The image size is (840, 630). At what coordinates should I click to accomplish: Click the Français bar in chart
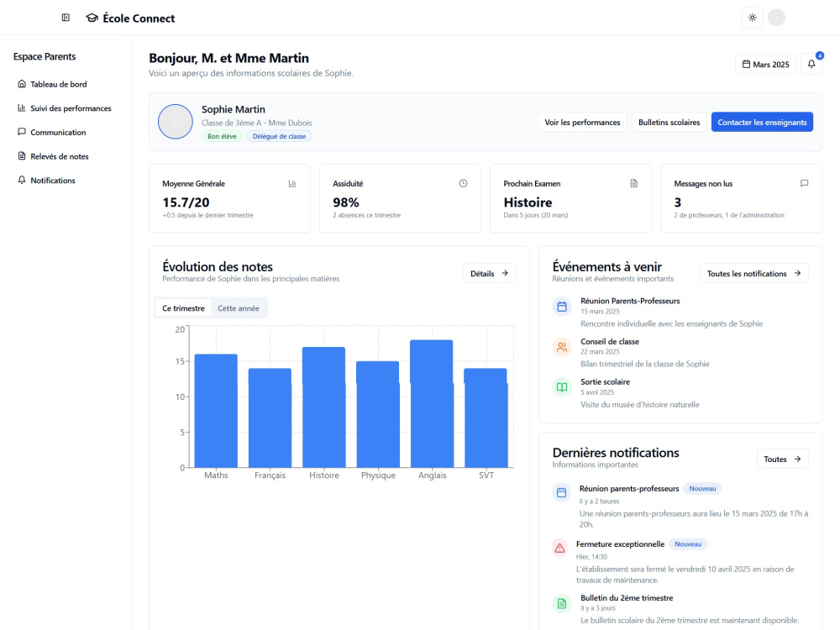click(270, 417)
